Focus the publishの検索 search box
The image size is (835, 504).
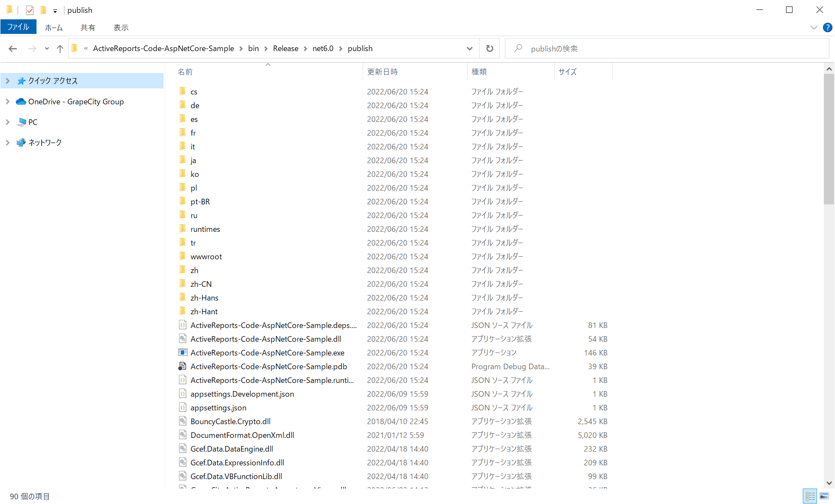tap(667, 49)
